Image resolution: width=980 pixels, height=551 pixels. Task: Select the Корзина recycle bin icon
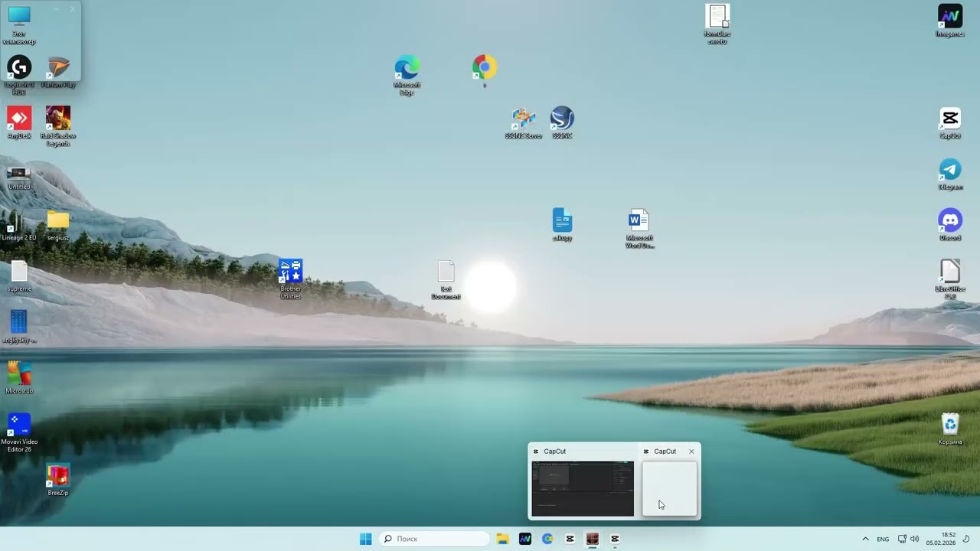coord(950,429)
